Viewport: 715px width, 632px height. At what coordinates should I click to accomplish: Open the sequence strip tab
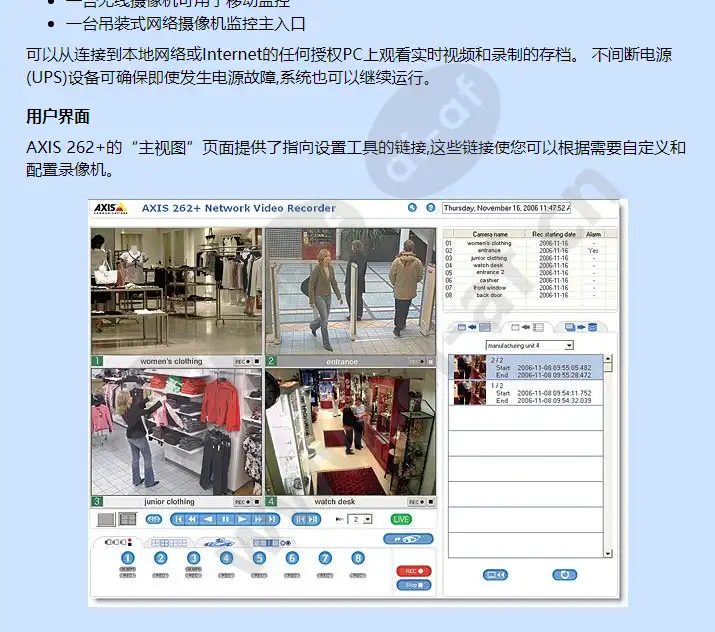(272, 543)
